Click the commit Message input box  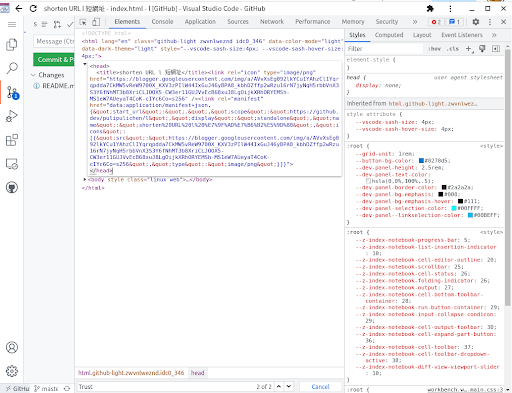[x=54, y=41]
